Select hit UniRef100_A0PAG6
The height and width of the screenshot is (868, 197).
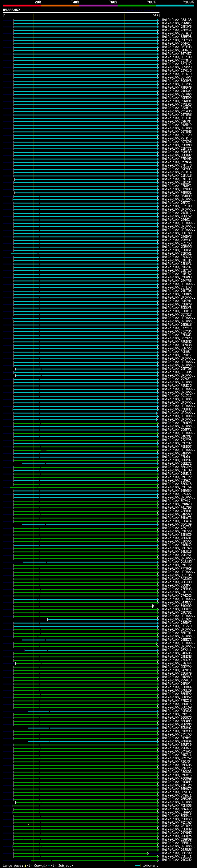click(x=176, y=711)
